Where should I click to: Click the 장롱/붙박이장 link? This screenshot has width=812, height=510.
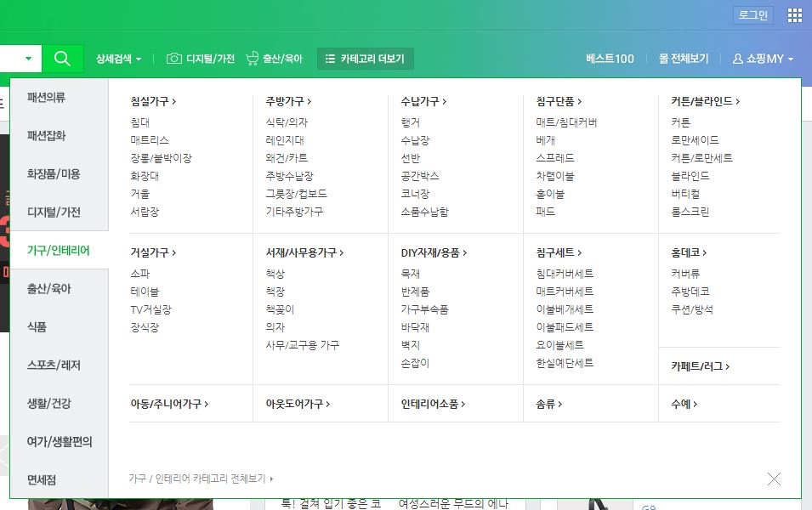(x=161, y=158)
